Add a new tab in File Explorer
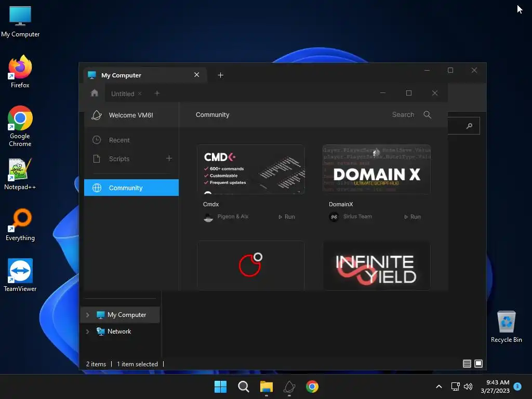This screenshot has width=532, height=399. click(220, 75)
